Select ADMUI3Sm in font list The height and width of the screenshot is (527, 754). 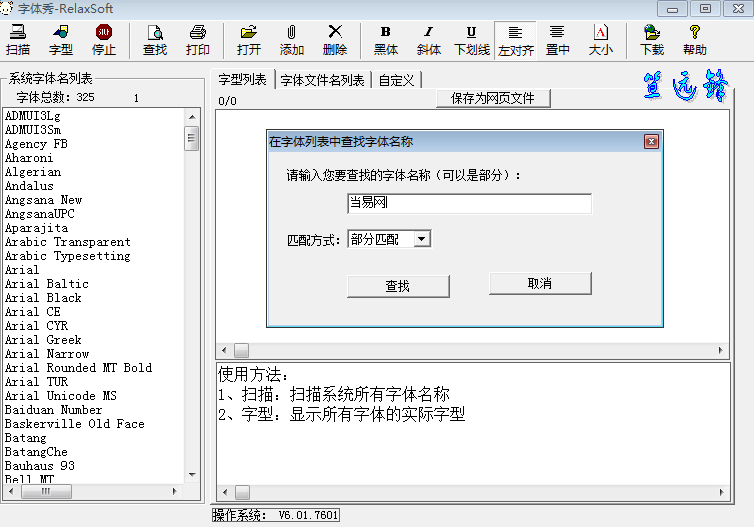[33, 130]
